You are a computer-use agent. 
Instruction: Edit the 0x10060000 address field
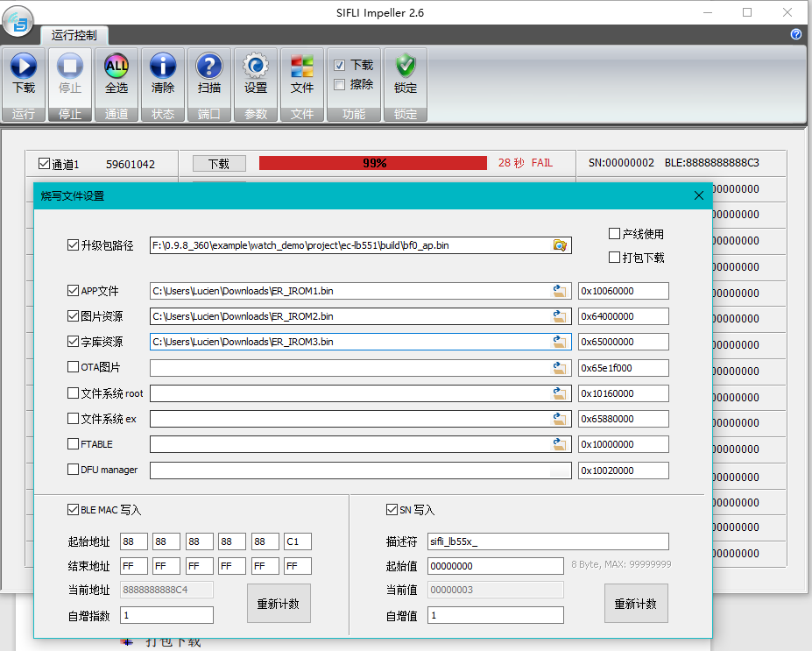(624, 291)
